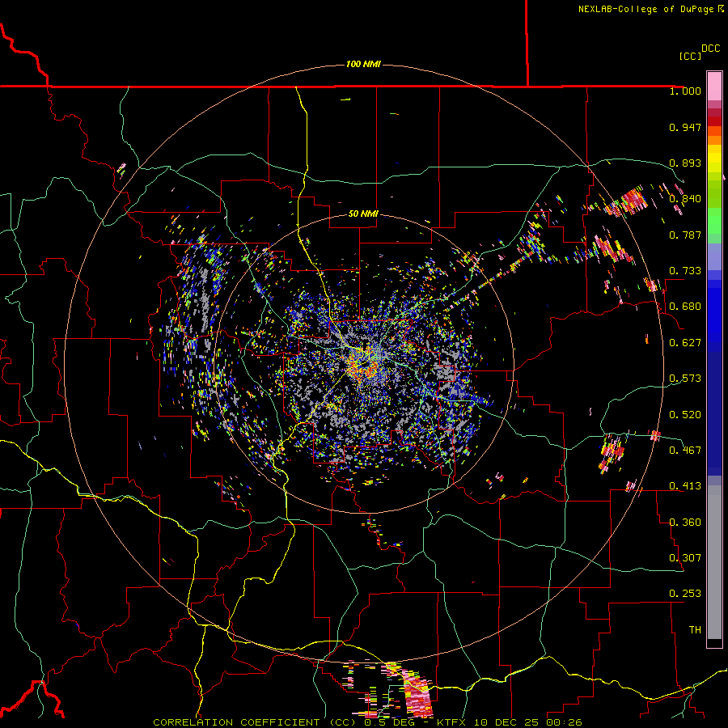Click the 0.947 scale value
This screenshot has height=728, width=728.
(685, 127)
